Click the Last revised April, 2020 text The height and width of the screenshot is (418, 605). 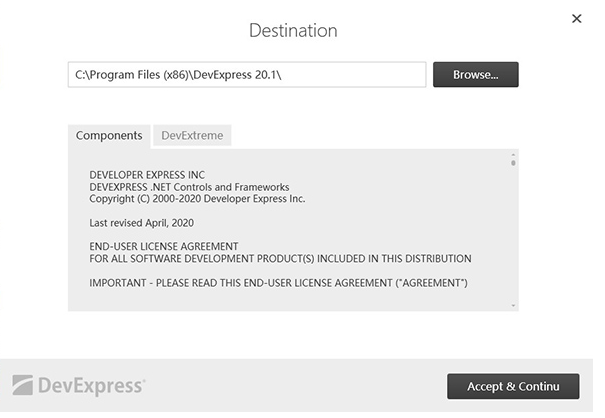coord(140,222)
